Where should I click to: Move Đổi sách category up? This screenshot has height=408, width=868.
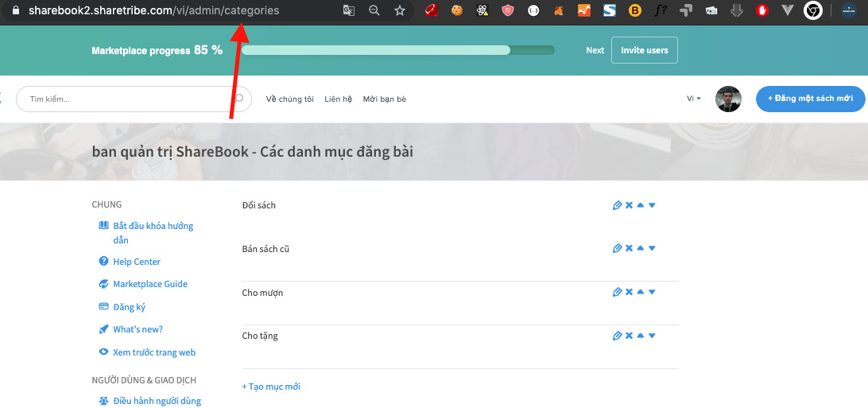point(641,205)
